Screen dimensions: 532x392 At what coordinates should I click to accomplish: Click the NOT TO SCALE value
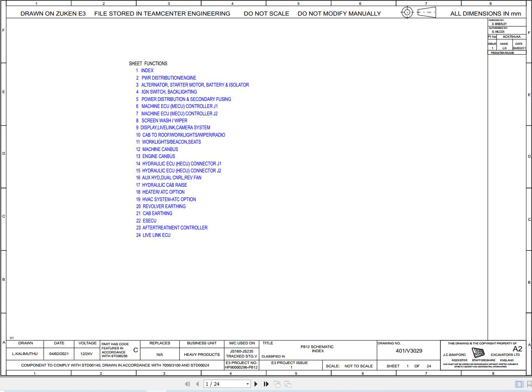(359, 366)
